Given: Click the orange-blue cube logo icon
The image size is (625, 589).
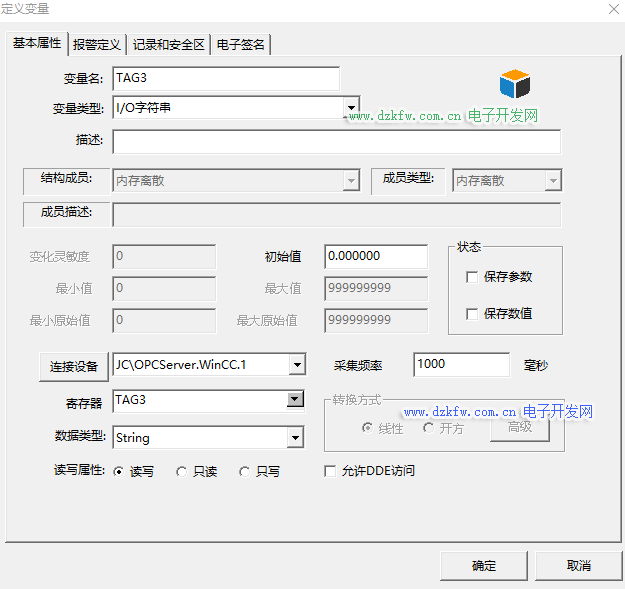Looking at the screenshot, I should 515,84.
